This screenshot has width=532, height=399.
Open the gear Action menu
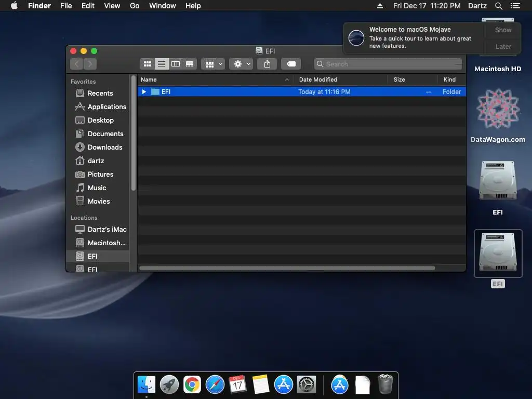click(x=241, y=64)
